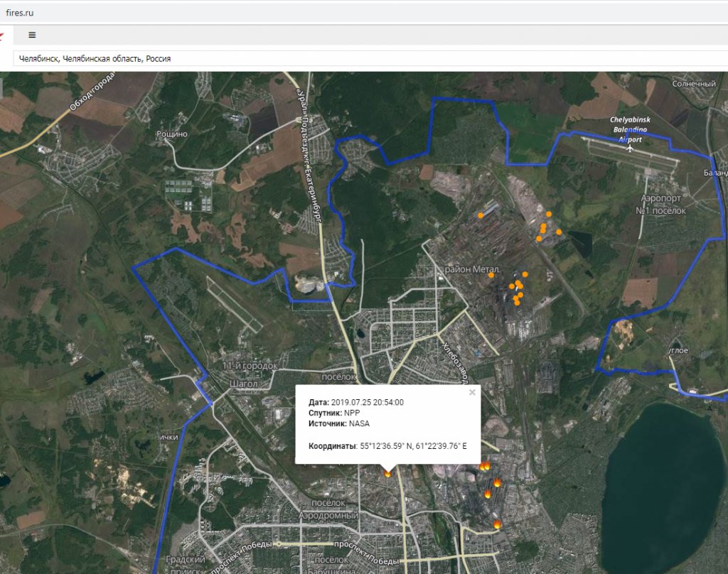The width and height of the screenshot is (728, 574).
Task: Click the easternmost orange hotspot dot
Action: [559, 232]
